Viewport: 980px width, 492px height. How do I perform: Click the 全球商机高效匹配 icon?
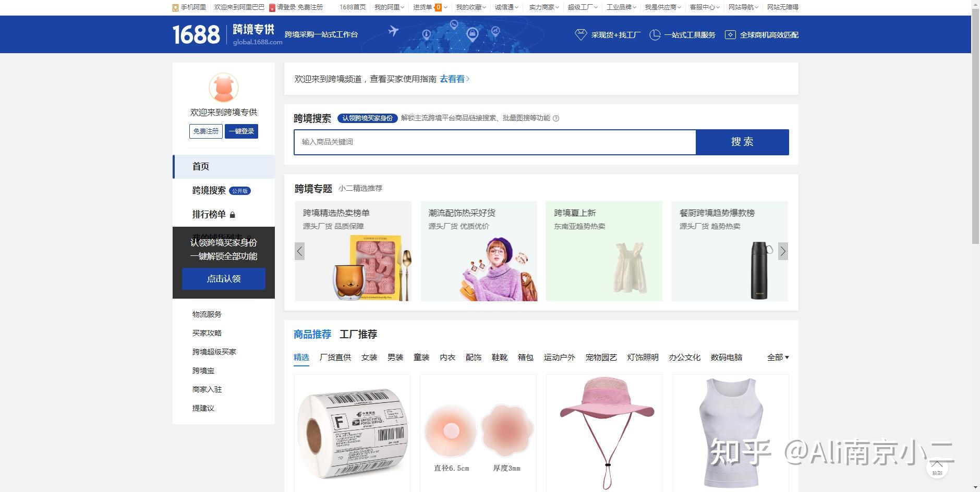coord(730,34)
